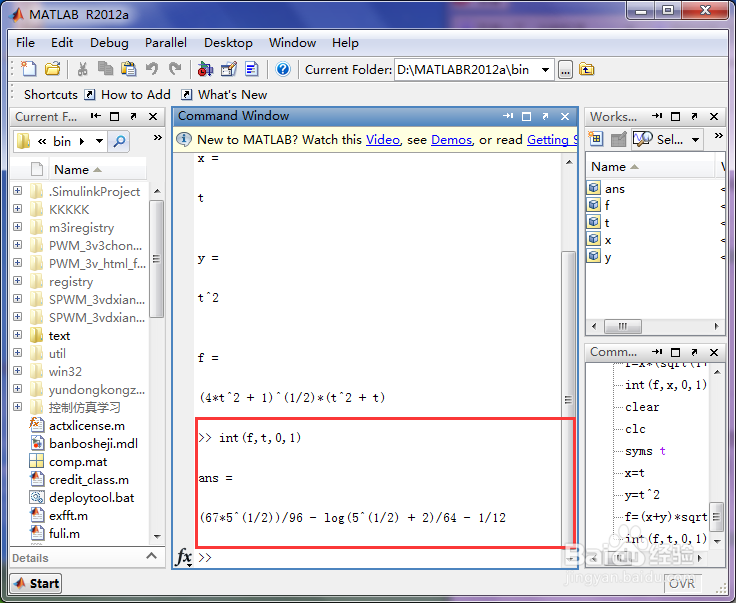Click the Open Variable icon in Workspace

pyautogui.click(x=619, y=139)
